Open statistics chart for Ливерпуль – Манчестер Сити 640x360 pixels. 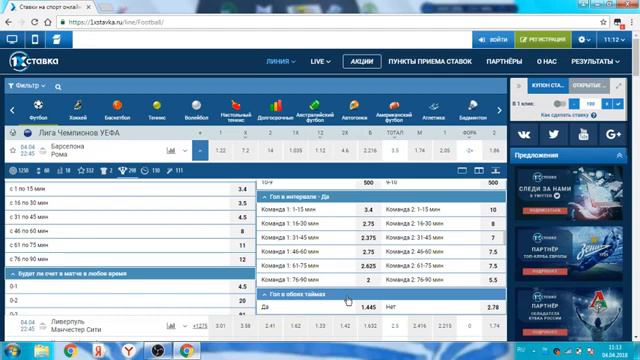[x=171, y=326]
